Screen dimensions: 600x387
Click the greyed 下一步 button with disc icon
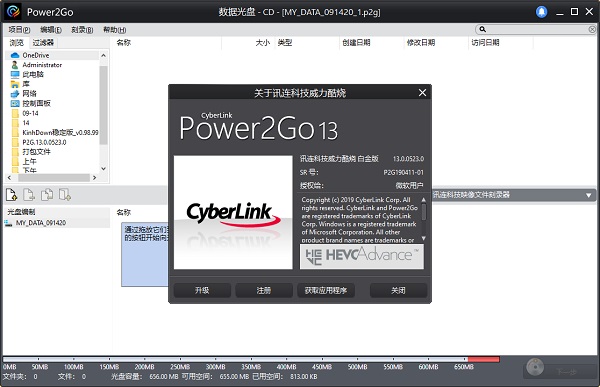click(x=559, y=368)
